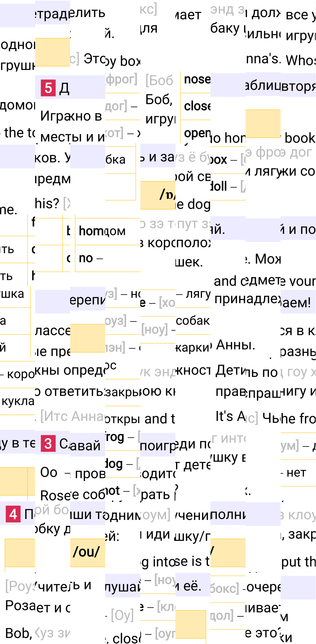Click the '– нет' translation cell
316x644 pixels.
pos(295,473)
